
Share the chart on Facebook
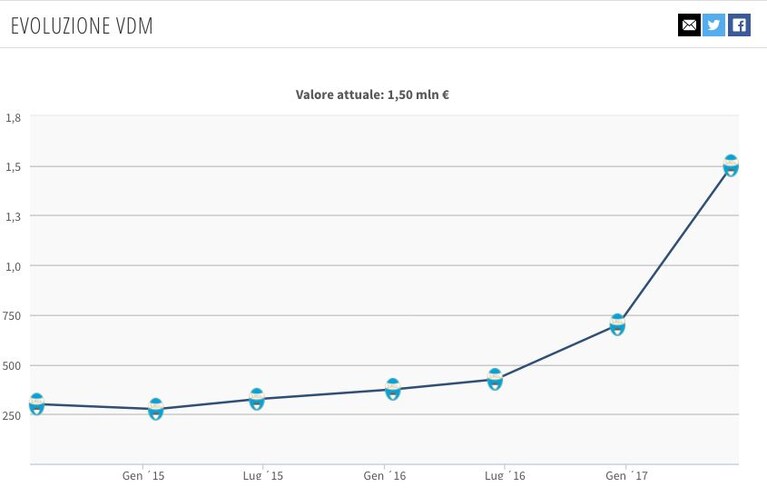[x=739, y=25]
